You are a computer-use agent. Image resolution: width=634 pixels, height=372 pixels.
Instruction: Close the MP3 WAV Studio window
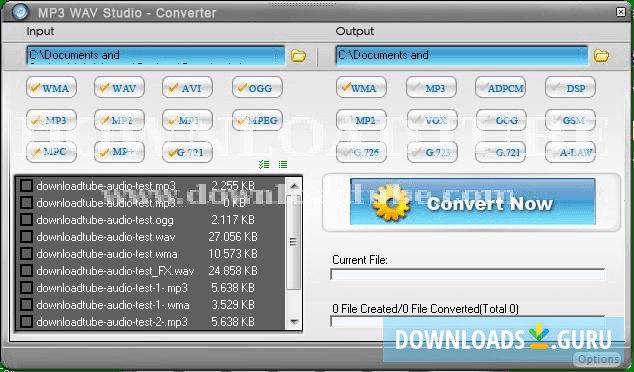coord(621,12)
